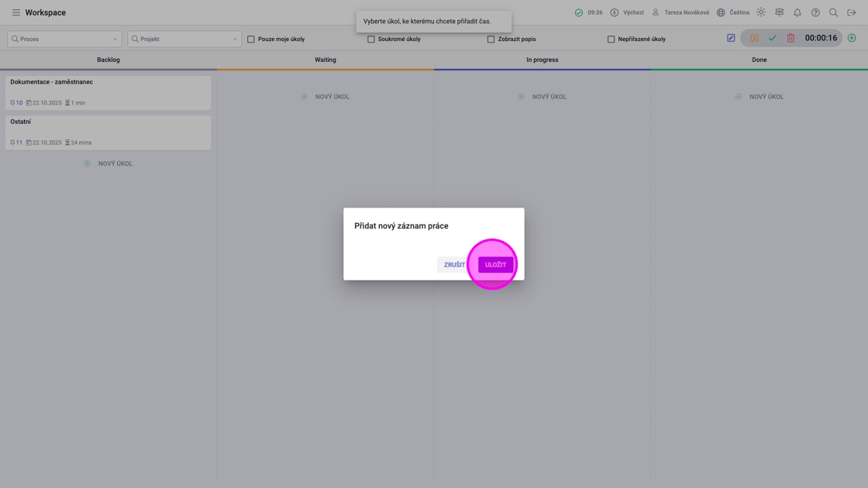Screen dimensions: 868x488
Task: Click the Přidat nový záznam práce heading
Action: pos(401,225)
